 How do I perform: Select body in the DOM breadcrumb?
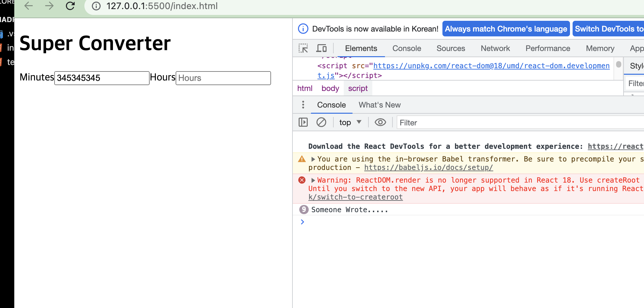tap(330, 88)
